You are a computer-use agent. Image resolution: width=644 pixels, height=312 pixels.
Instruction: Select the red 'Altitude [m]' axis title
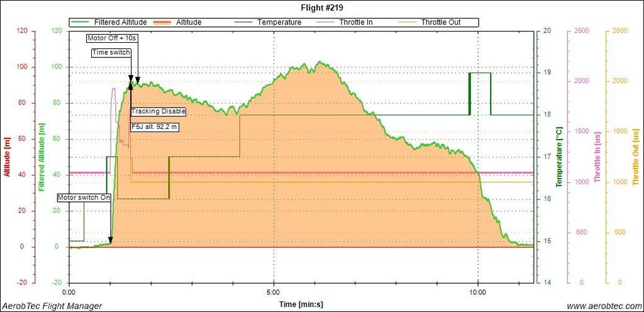click(x=7, y=156)
